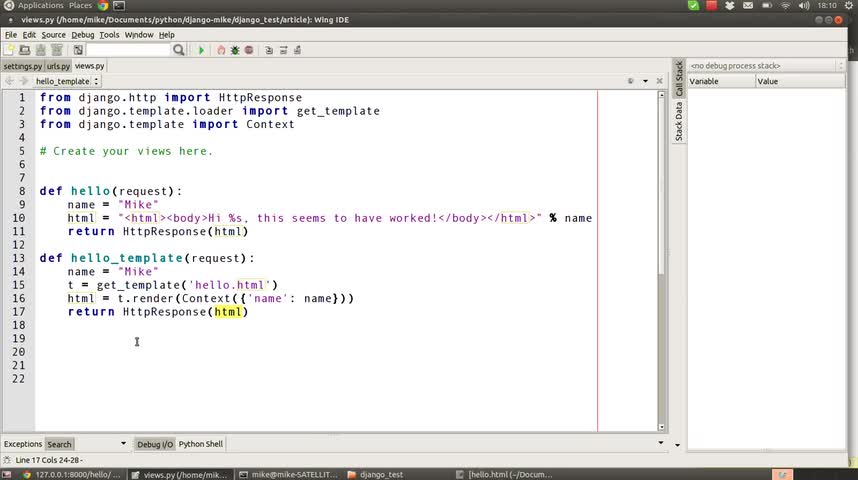858x480 pixels.
Task: Click the Step Into toolbar icon
Action: pyautogui.click(x=269, y=50)
